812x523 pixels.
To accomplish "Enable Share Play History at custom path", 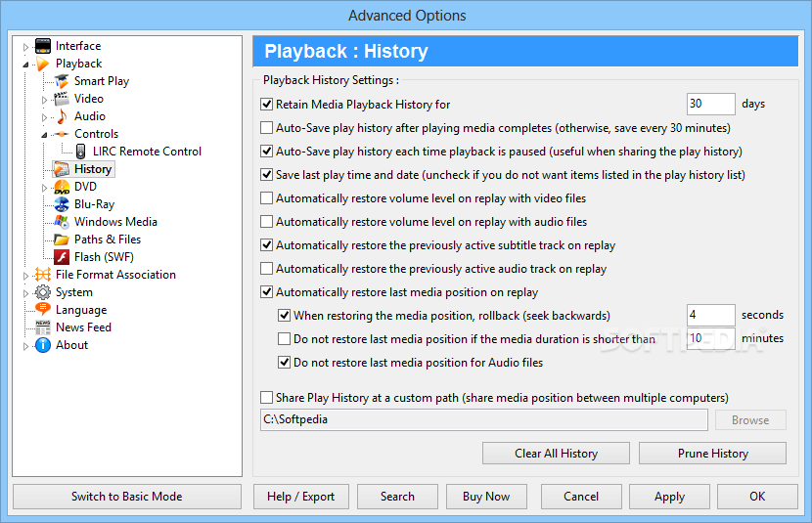I will (x=266, y=398).
